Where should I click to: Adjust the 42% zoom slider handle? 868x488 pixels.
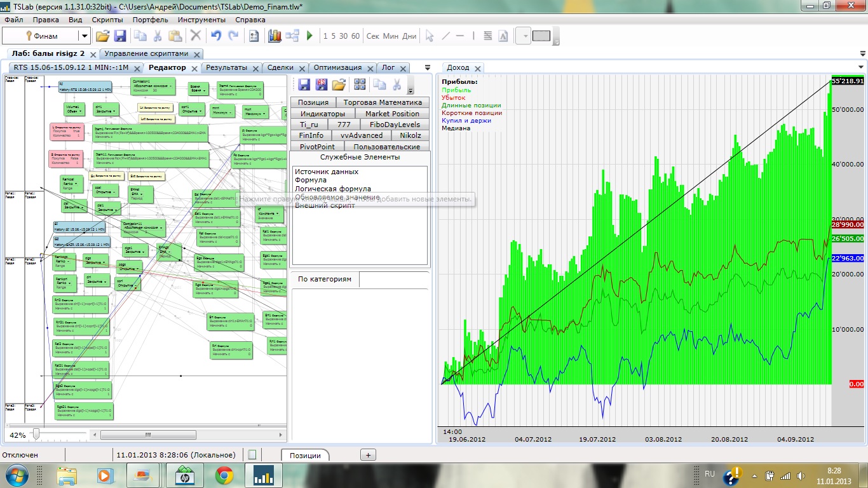point(36,435)
